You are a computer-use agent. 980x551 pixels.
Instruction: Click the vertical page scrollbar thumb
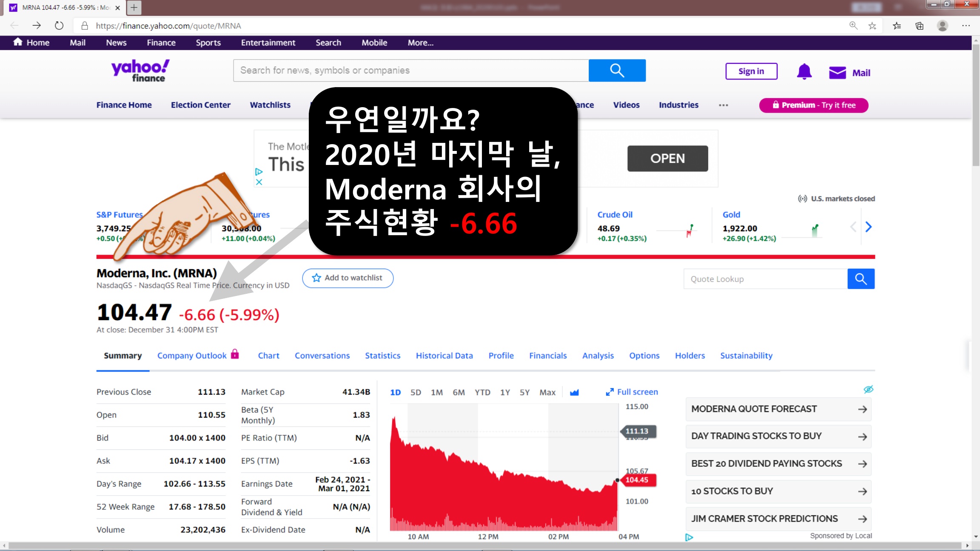(x=976, y=104)
